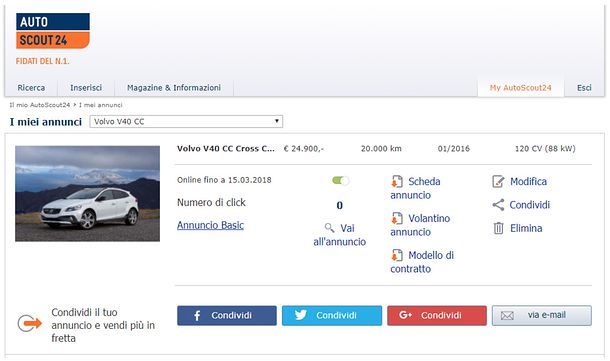This screenshot has height=361, width=610.
Task: Open the Scheda annuncio link
Action: [x=415, y=188]
